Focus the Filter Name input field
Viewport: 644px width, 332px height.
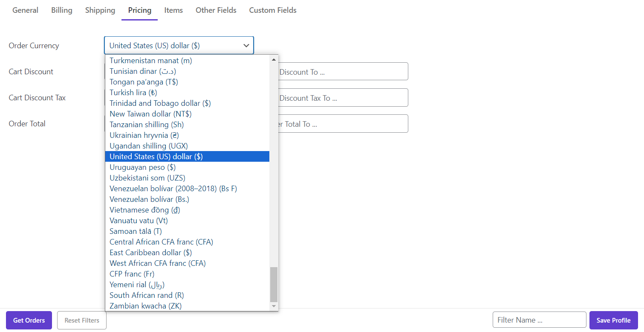[539, 320]
